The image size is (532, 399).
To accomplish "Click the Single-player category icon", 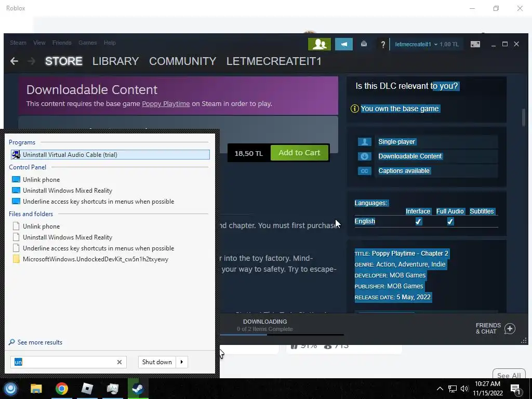I will pyautogui.click(x=364, y=142).
